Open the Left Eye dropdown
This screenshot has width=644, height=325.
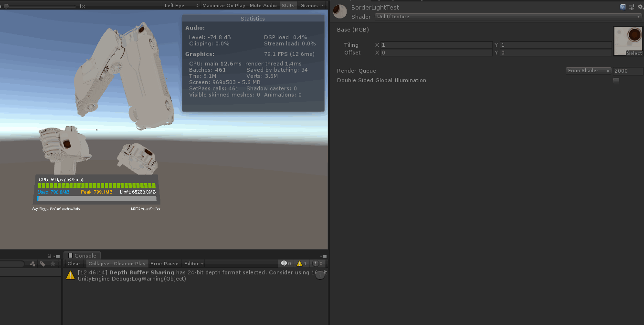coord(181,6)
